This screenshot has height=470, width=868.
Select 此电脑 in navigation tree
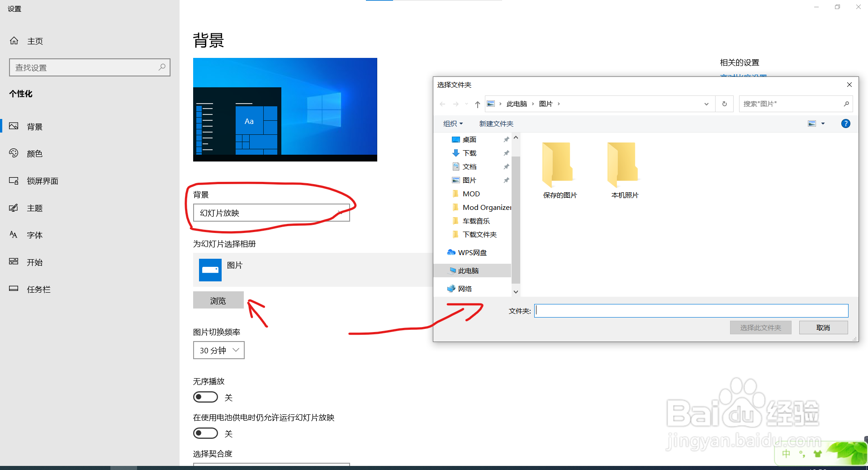pos(472,271)
